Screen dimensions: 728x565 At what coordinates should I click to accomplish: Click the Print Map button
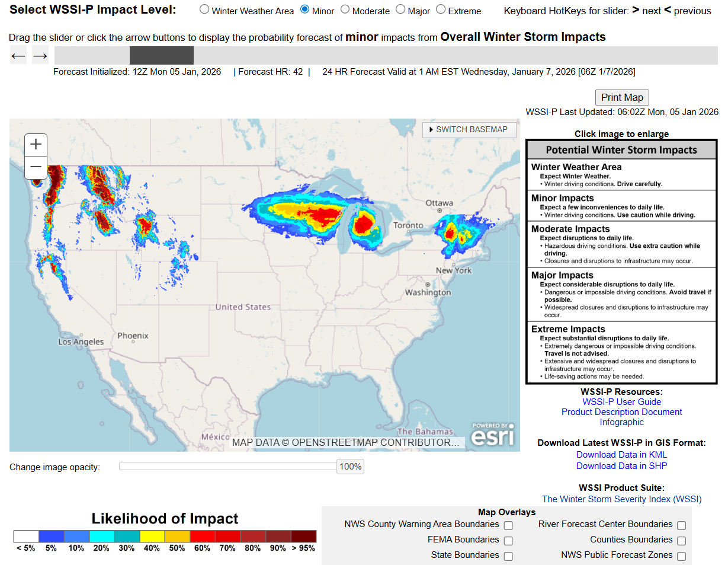click(621, 97)
